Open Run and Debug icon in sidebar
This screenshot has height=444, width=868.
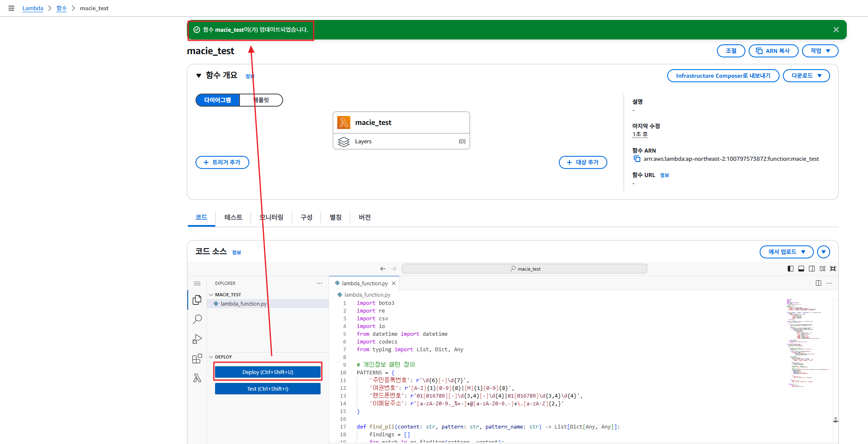pyautogui.click(x=197, y=339)
